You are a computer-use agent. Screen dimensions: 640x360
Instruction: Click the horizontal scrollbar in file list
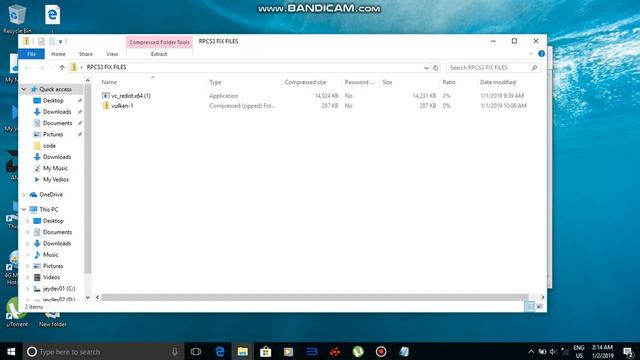(x=315, y=297)
